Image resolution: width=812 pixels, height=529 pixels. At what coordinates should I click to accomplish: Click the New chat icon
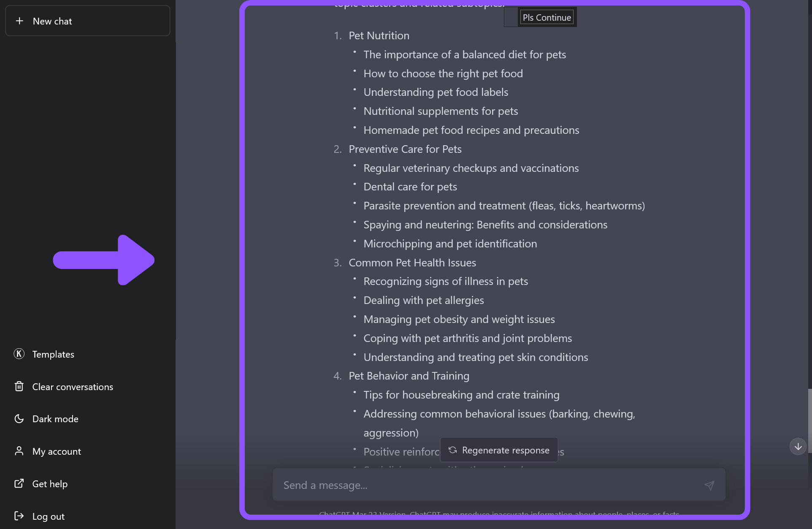click(x=19, y=21)
